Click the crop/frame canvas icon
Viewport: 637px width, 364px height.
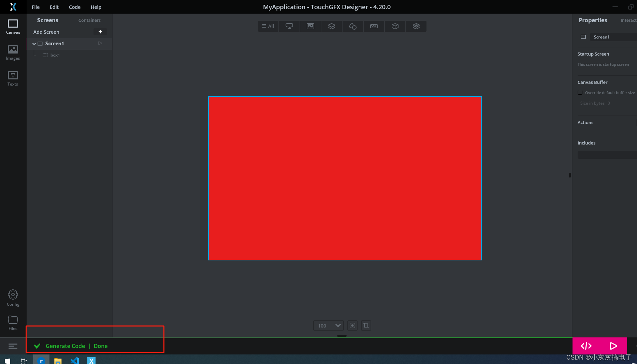[x=366, y=325]
